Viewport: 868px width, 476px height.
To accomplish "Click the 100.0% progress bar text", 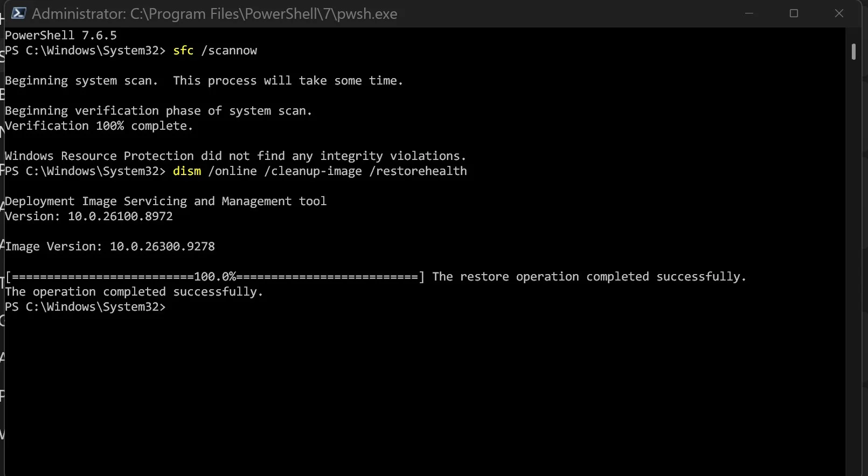I will coord(215,277).
